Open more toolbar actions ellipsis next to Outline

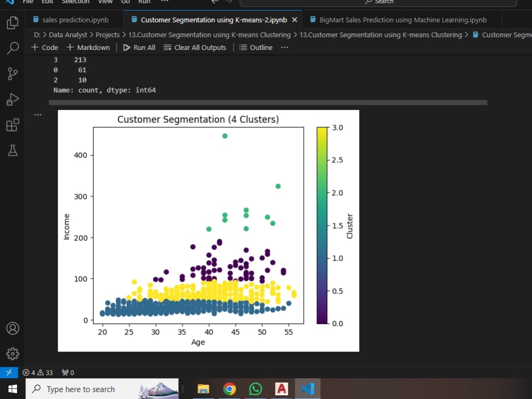click(284, 47)
